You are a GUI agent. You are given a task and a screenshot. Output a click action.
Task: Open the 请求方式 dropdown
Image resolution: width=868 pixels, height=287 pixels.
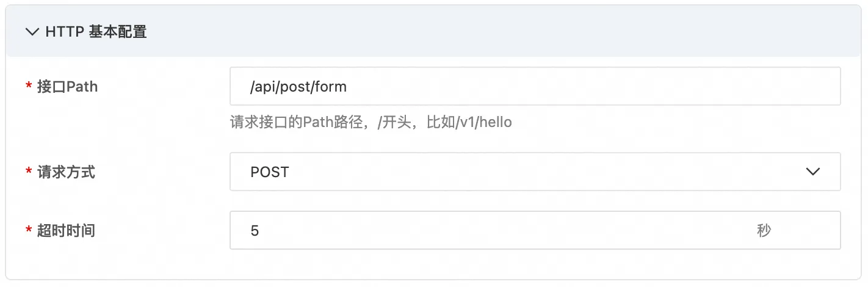coord(535,172)
